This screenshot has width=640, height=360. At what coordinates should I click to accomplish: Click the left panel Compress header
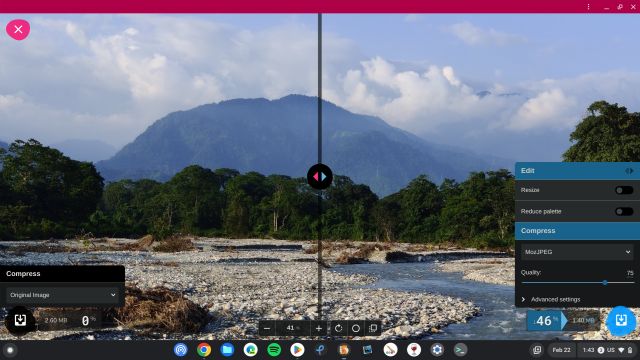(62, 273)
